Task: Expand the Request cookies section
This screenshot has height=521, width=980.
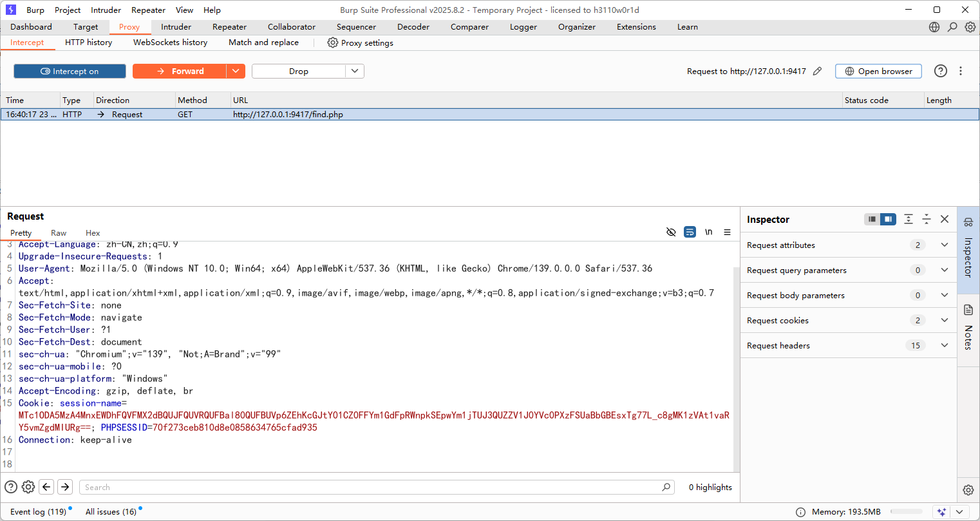Action: [944, 320]
